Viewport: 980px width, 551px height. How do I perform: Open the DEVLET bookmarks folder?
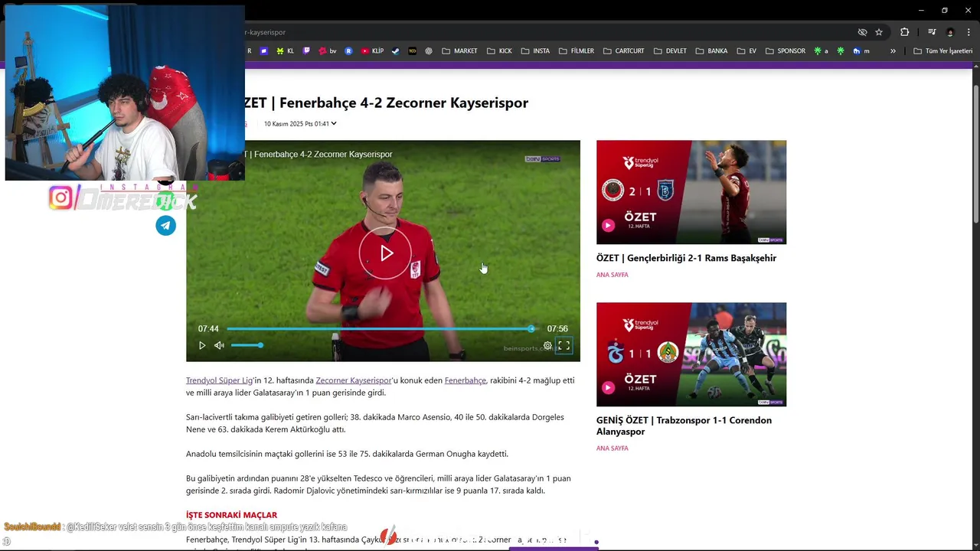coord(670,51)
